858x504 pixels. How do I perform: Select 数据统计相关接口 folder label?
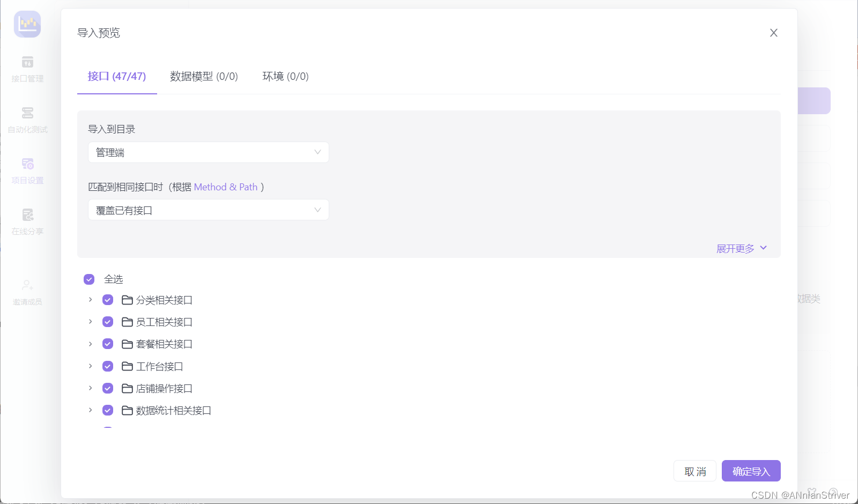point(173,410)
